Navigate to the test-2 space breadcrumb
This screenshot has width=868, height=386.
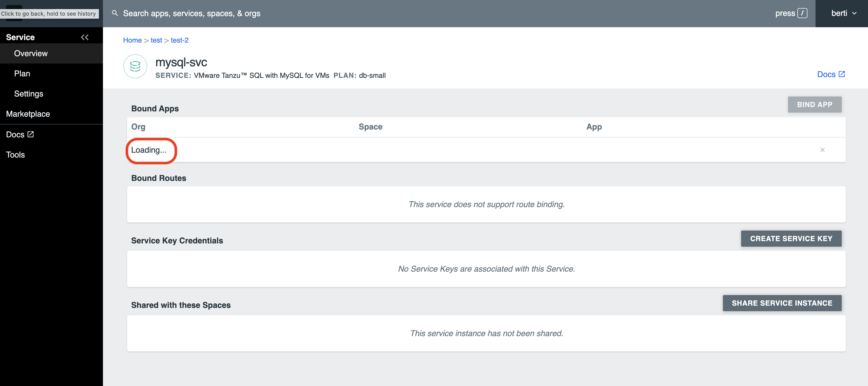tap(179, 40)
